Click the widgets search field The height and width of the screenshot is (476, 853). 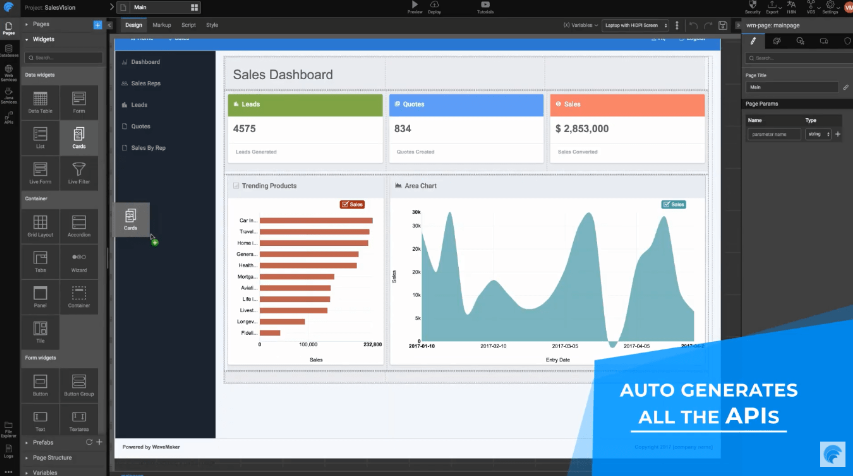click(x=64, y=57)
